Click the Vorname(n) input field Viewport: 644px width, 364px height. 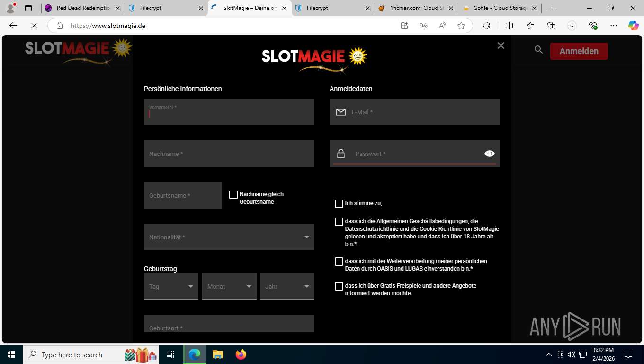point(229,112)
